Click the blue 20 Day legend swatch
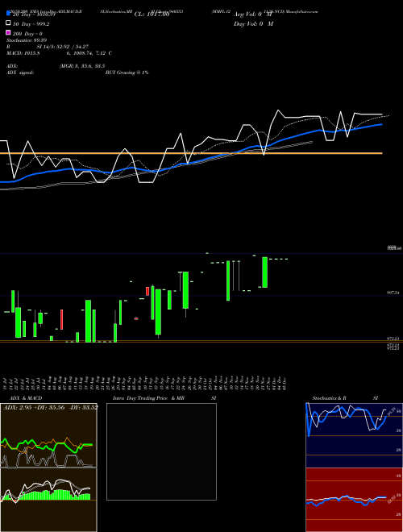 (8, 14)
